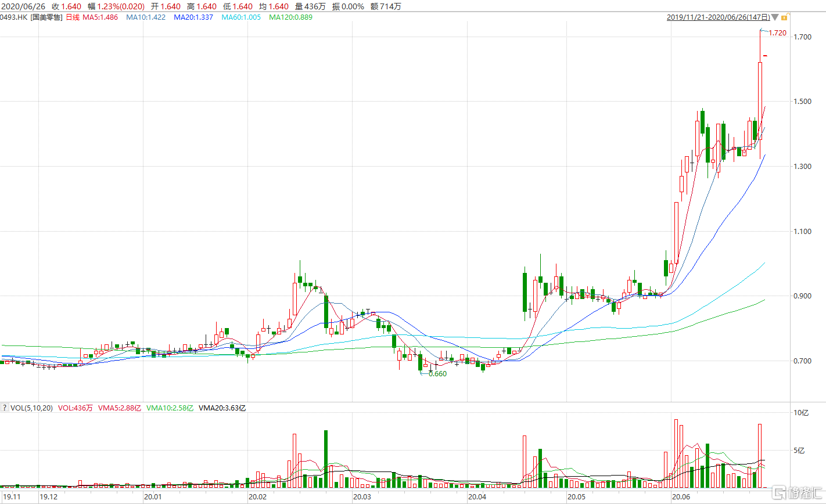Click the 幅 1.23%(0.020) change value
Screen dimensions: 826x504
117,6
